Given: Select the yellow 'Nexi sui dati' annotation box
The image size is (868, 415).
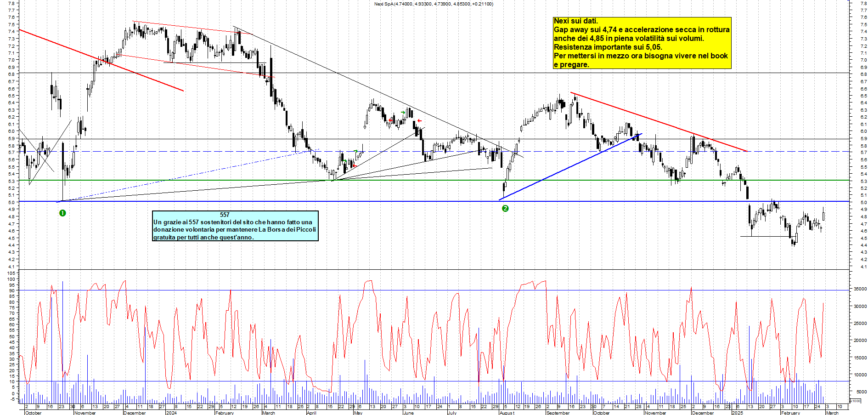Looking at the screenshot, I should (x=642, y=43).
